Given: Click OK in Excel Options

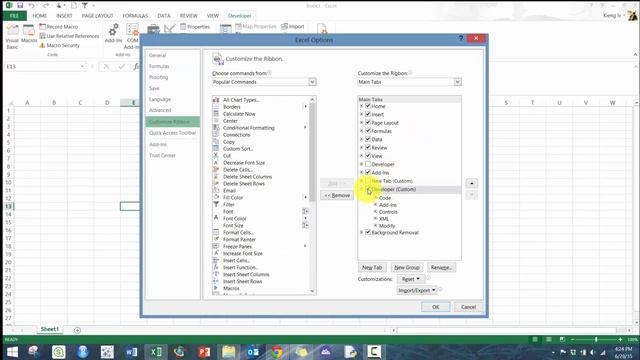Looking at the screenshot, I should pyautogui.click(x=436, y=307).
